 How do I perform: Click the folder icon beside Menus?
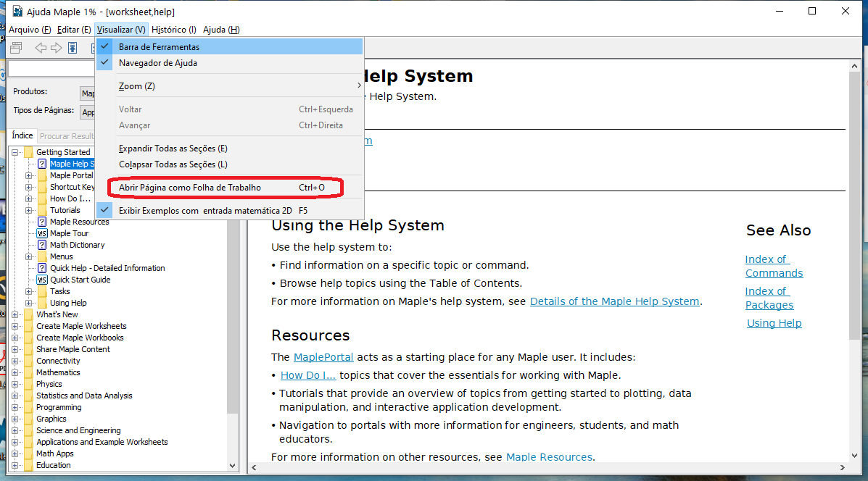pos(42,256)
